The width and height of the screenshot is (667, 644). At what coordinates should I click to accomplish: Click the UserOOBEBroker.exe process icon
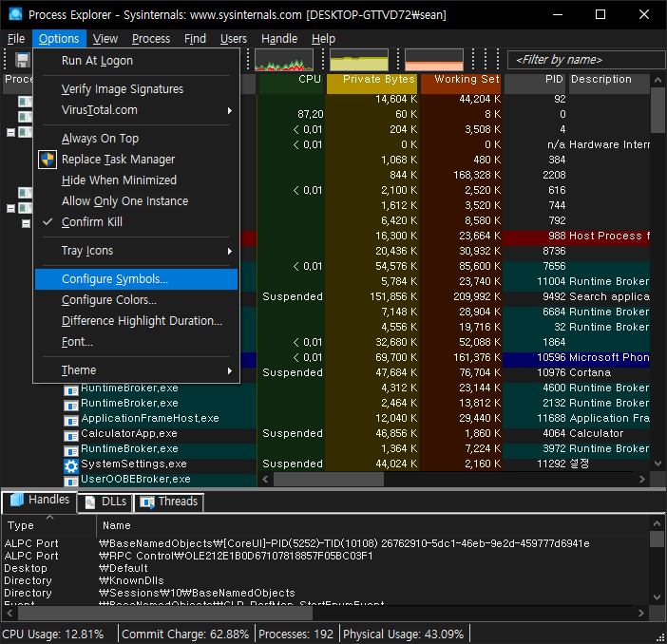(x=71, y=481)
